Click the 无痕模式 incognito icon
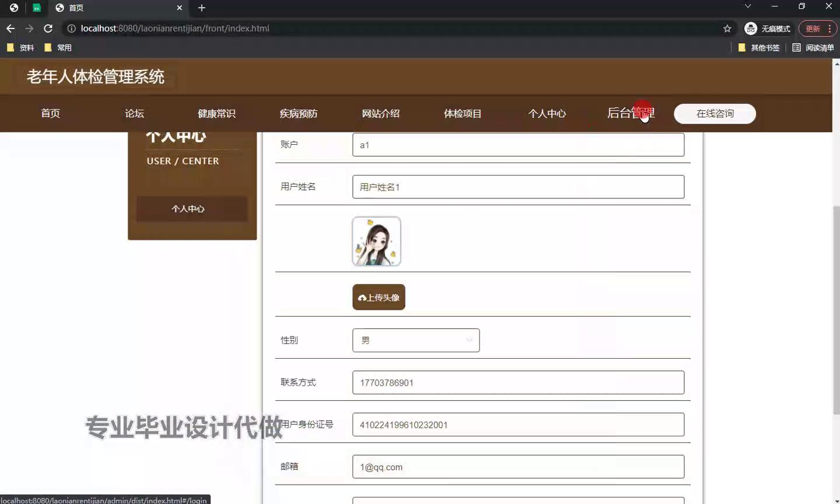This screenshot has width=840, height=504. [751, 29]
